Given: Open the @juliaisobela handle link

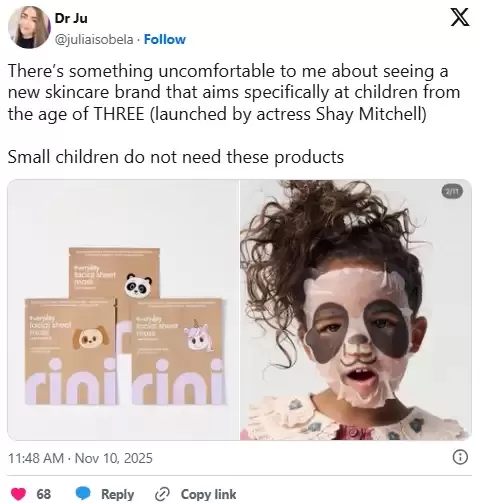Looking at the screenshot, I should (x=94, y=40).
